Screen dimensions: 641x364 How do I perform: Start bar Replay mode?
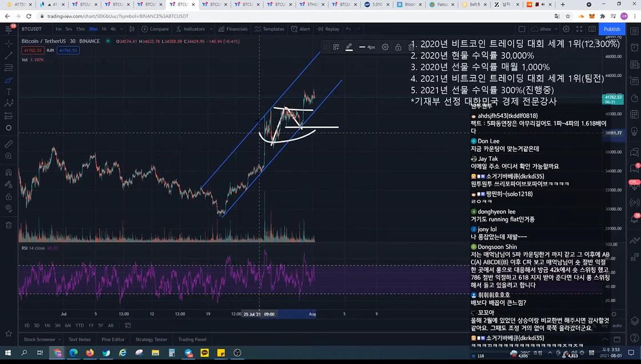(x=328, y=29)
